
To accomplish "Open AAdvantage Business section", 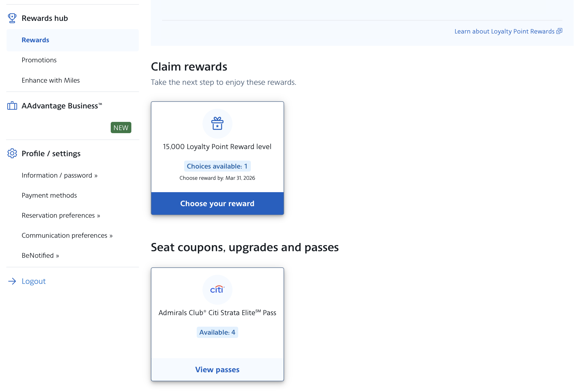I will [62, 106].
